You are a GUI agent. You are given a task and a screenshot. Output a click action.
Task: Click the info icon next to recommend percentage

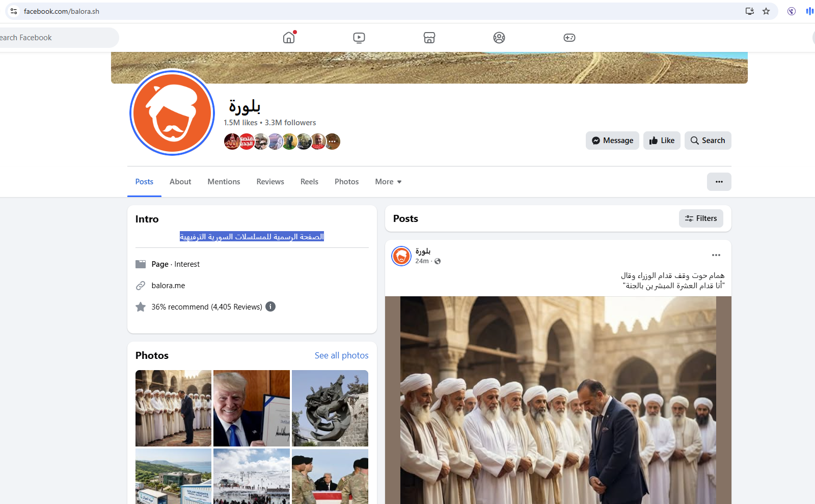270,306
